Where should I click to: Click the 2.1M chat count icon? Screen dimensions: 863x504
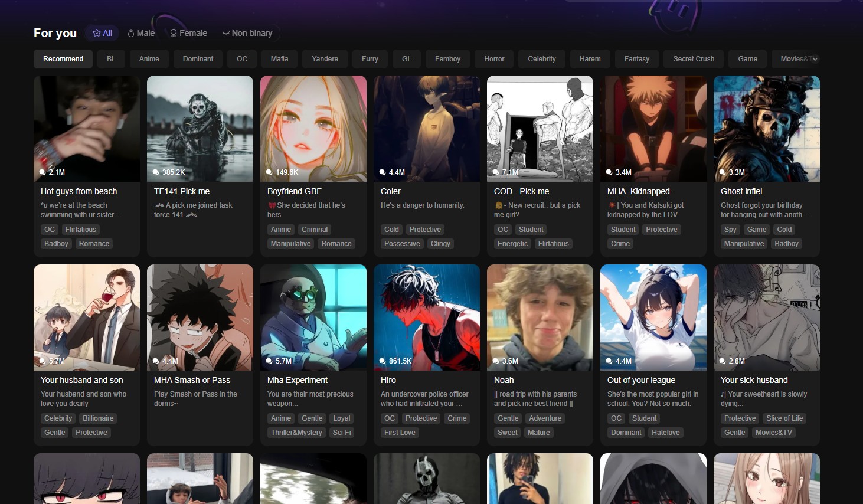(43, 172)
